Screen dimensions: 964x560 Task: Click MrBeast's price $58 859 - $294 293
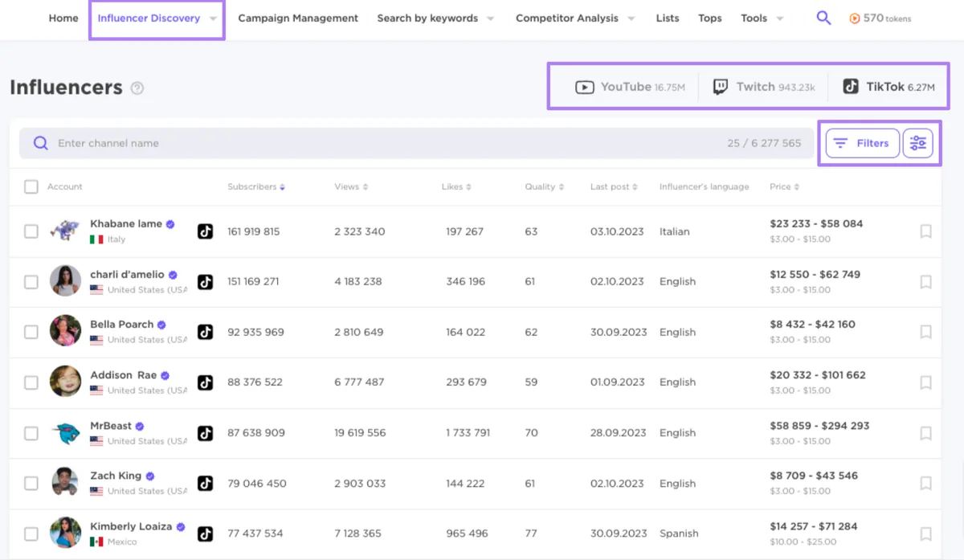(819, 425)
